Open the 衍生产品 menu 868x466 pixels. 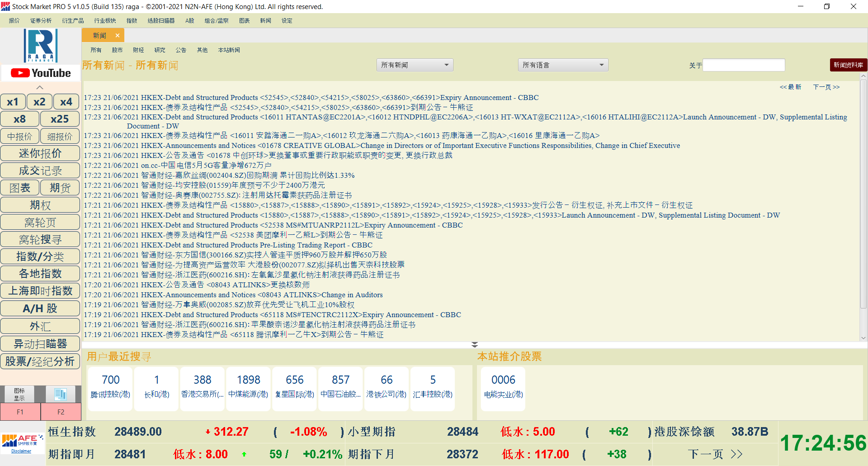73,21
